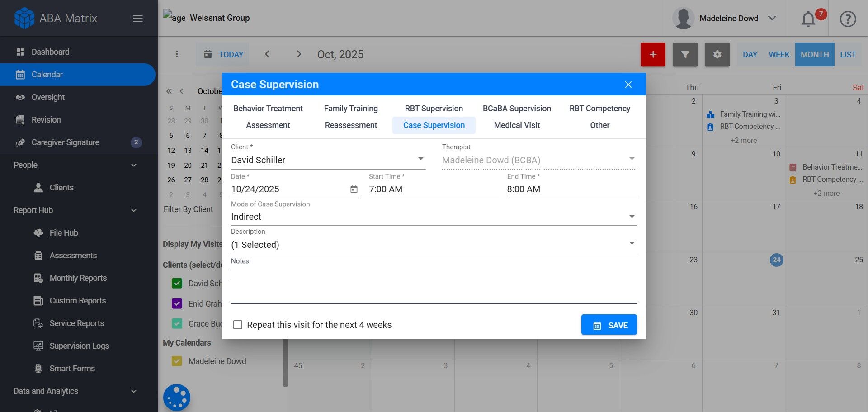
Task: Open the calendar filter funnel icon
Action: point(685,55)
